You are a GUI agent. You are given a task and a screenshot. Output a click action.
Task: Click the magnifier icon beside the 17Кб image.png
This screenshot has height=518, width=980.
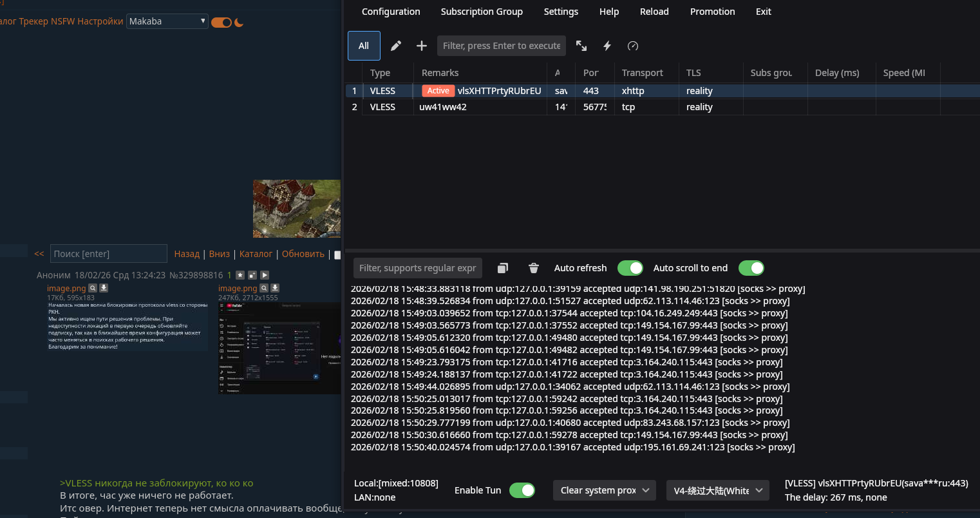[x=93, y=288]
